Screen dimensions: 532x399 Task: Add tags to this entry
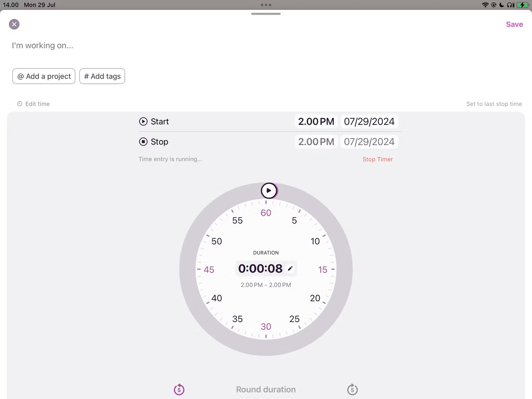pos(102,76)
